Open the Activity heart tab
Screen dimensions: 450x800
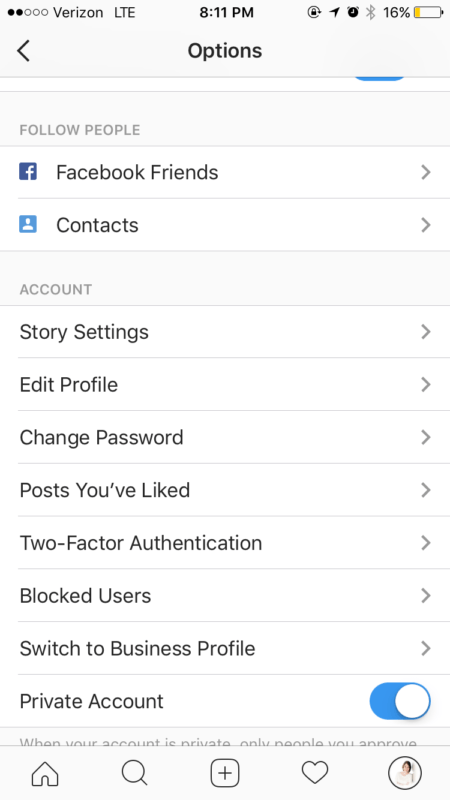[x=315, y=773]
